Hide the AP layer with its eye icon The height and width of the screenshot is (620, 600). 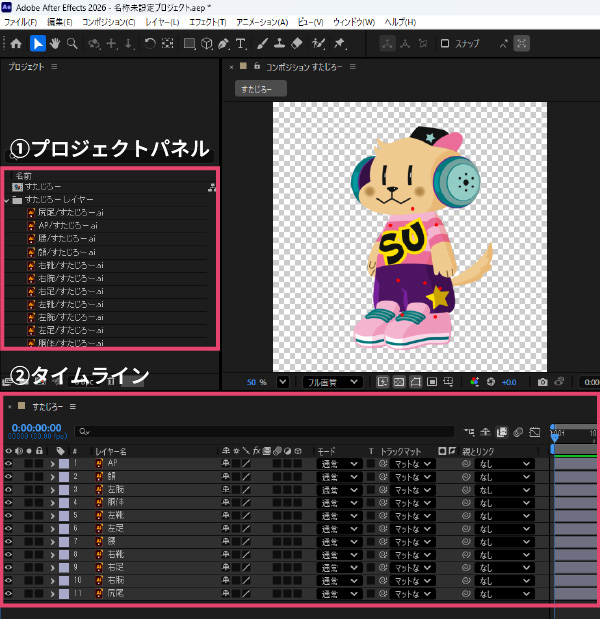click(8, 464)
